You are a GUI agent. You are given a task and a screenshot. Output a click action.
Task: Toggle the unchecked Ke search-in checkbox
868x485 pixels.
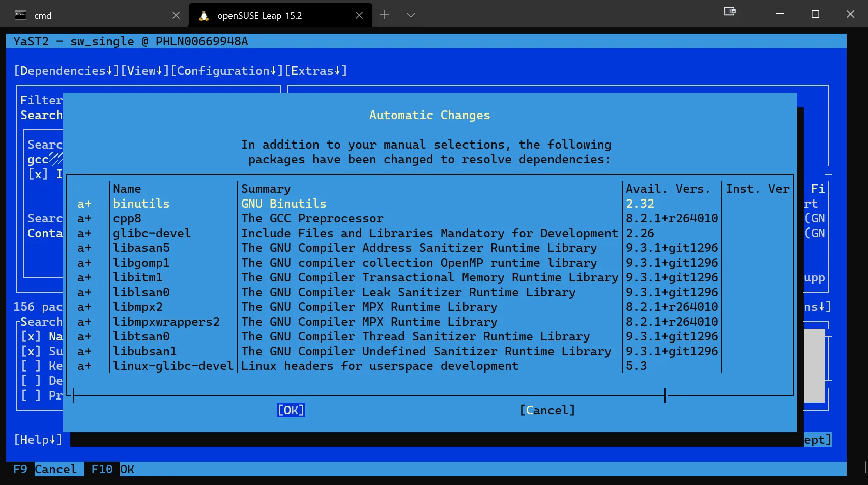31,366
